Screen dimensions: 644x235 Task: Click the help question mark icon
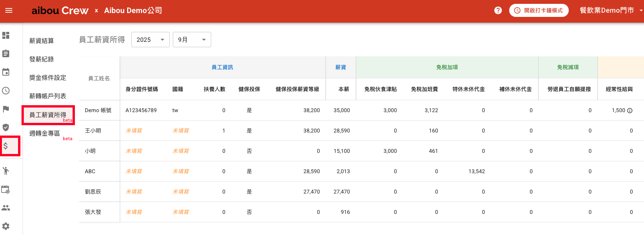[498, 10]
